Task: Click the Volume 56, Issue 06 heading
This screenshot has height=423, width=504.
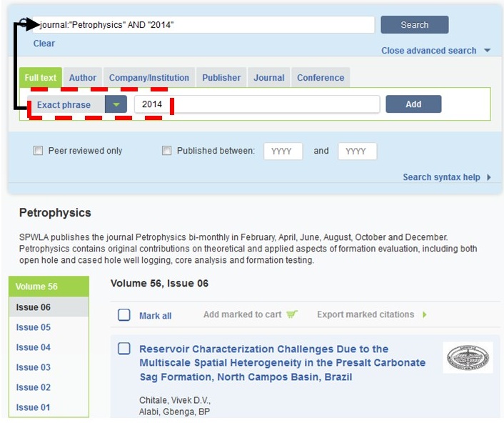Action: point(159,283)
